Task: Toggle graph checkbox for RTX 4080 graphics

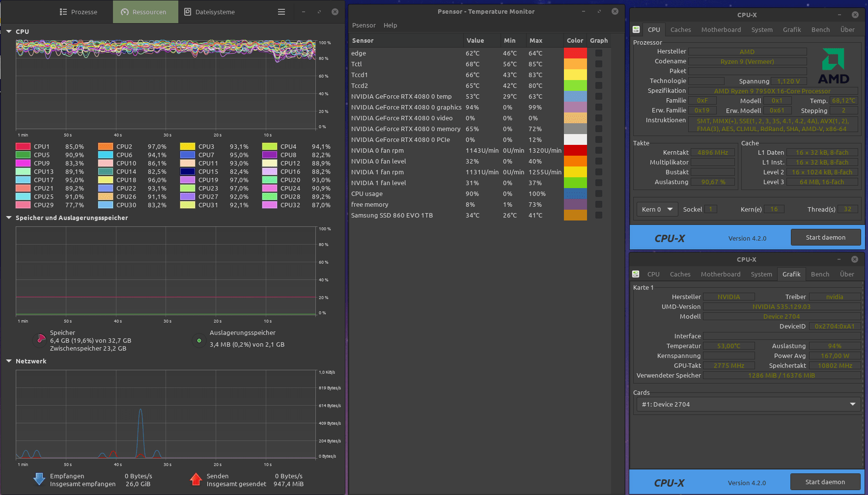Action: click(x=599, y=107)
